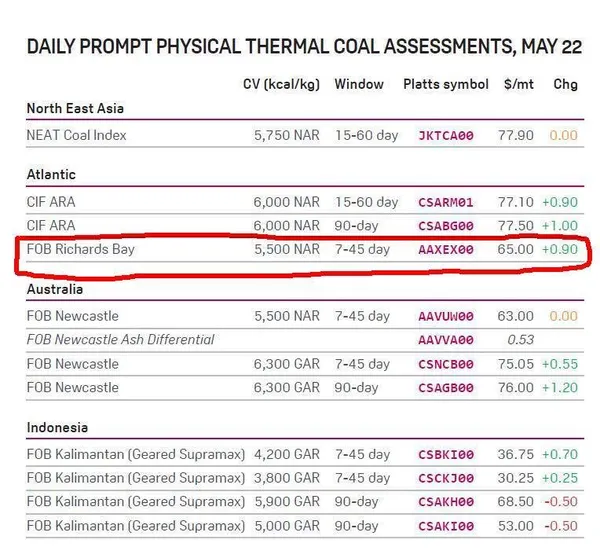Select the AAVVA00 ash differential symbol
The height and width of the screenshot is (558, 600).
point(446,340)
